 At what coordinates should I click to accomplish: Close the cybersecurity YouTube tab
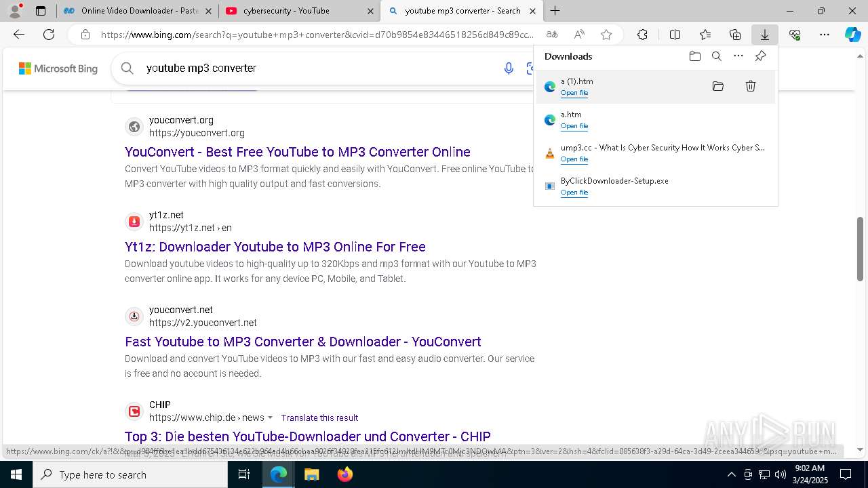[x=370, y=11]
